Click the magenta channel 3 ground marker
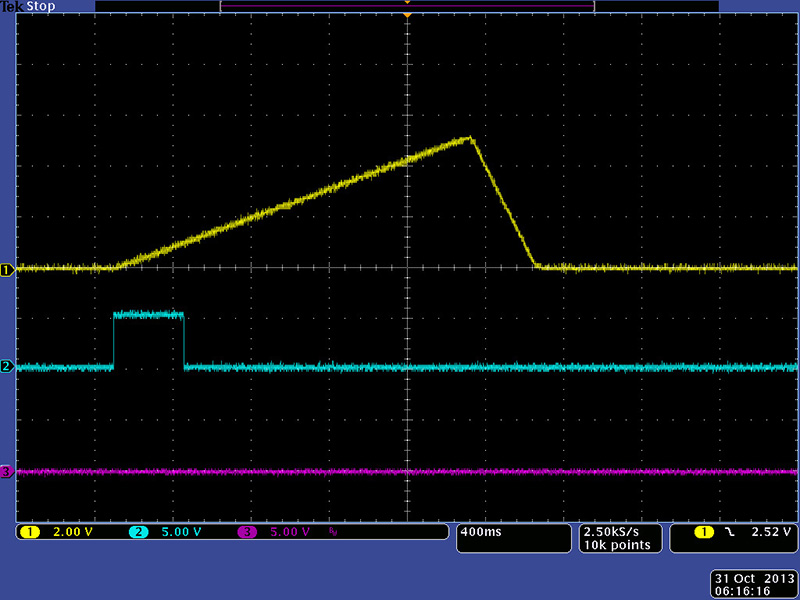The height and width of the screenshot is (600, 800). (x=6, y=471)
